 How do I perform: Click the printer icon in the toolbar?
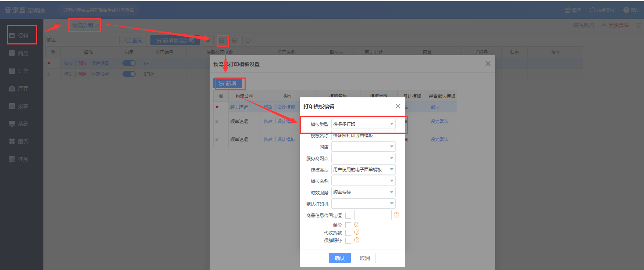point(235,40)
